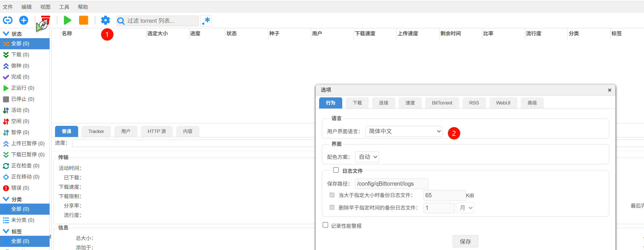Select the 正在检查 (0) filter
This screenshot has width=644, height=250.
pyautogui.click(x=25, y=166)
